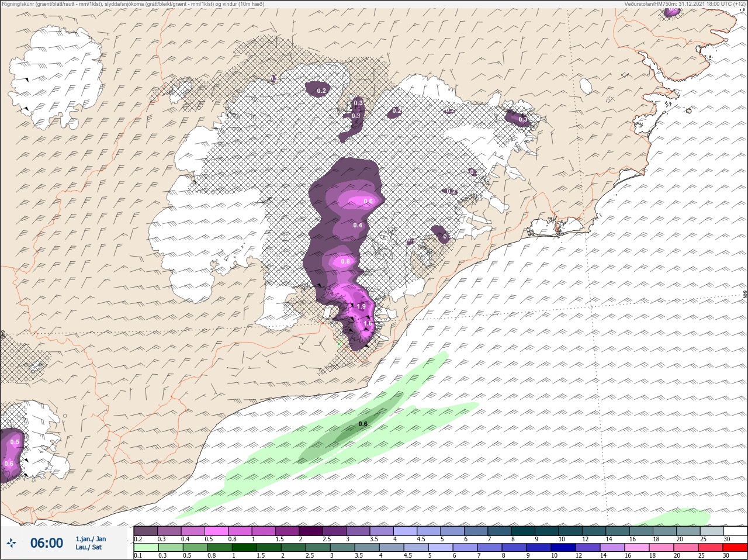Image resolution: width=748 pixels, height=560 pixels.
Task: Click the map title starting with 'Rigning/skúrir'
Action: tap(133, 4)
